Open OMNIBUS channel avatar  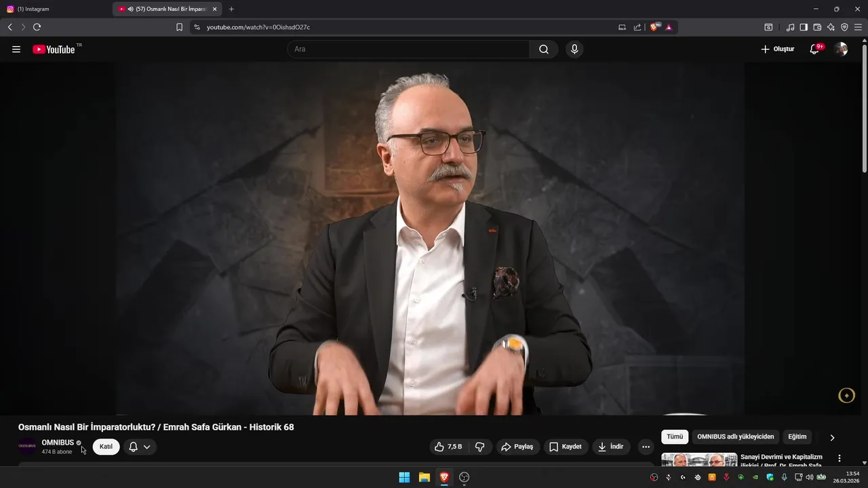point(27,446)
